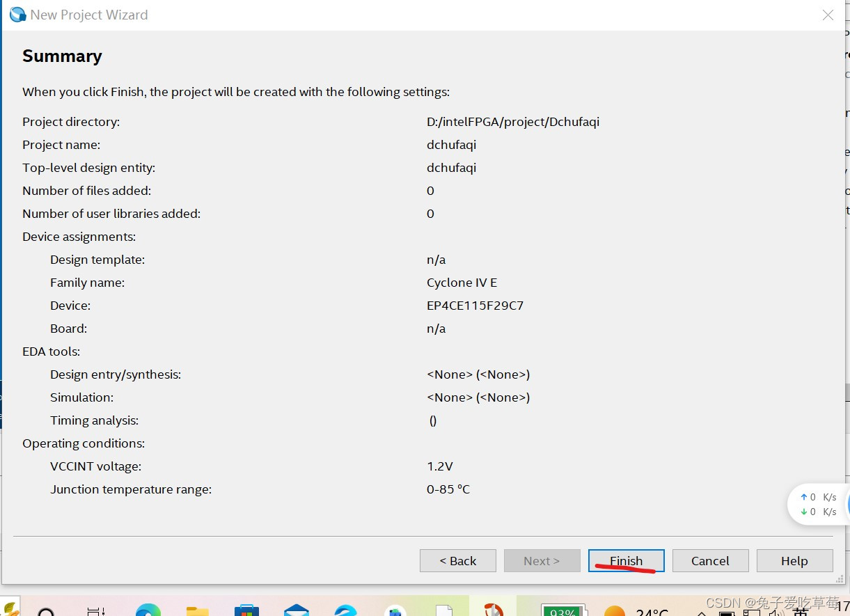Image resolution: width=850 pixels, height=616 pixels.
Task: Click the Board value n/a
Action: tap(436, 329)
